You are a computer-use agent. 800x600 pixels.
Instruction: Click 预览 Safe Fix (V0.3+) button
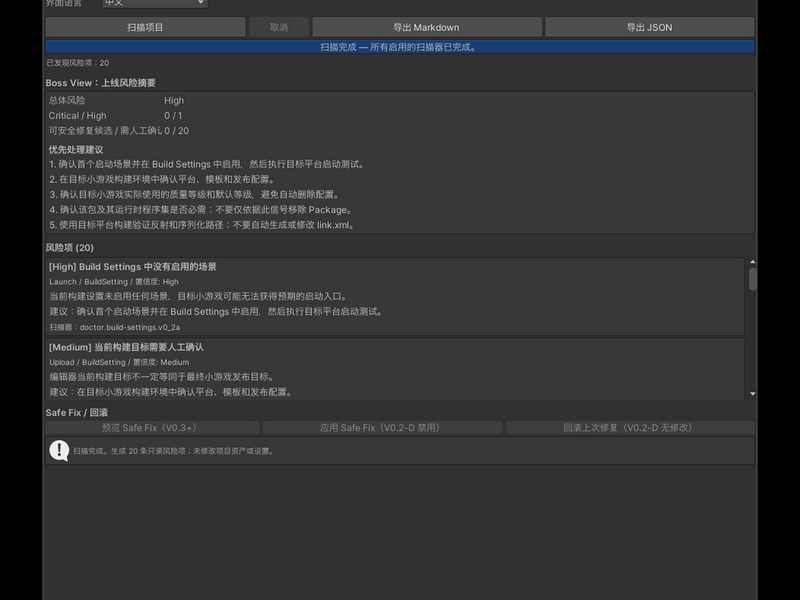pyautogui.click(x=152, y=428)
